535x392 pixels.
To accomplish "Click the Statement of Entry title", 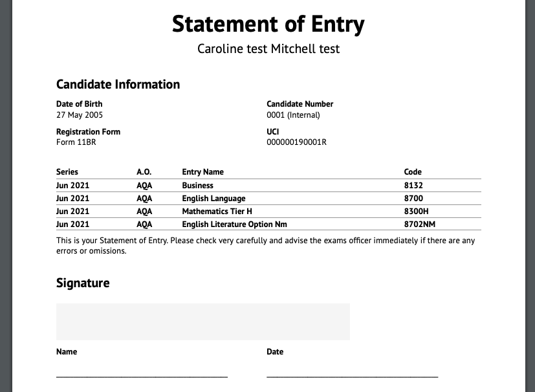I will click(x=268, y=24).
